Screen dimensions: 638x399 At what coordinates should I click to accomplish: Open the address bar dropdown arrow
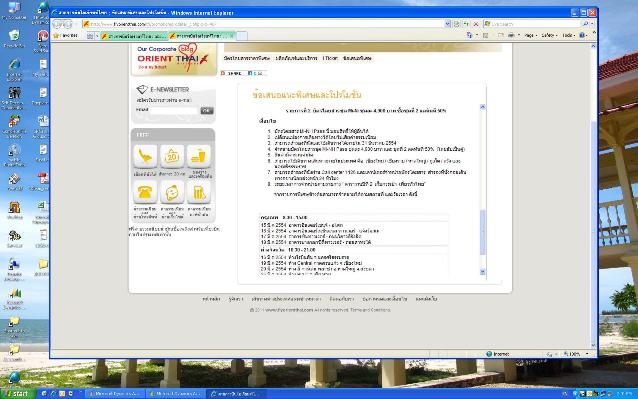(448, 24)
